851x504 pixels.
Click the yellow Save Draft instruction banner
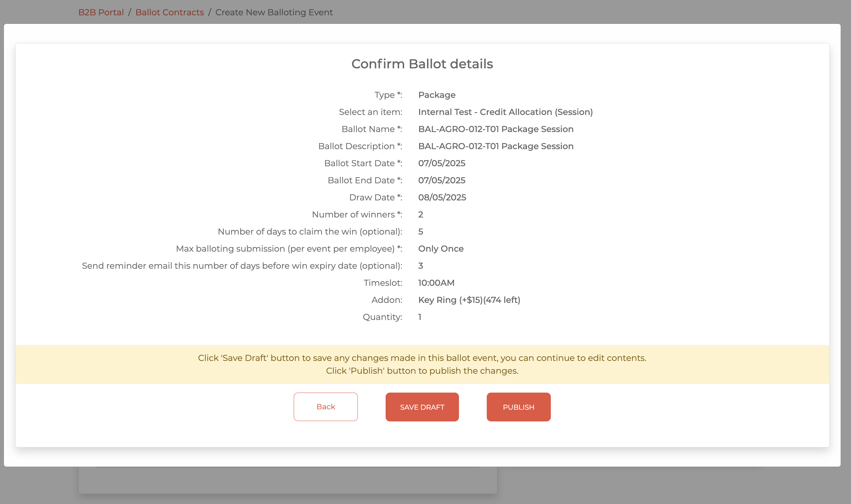click(x=422, y=364)
